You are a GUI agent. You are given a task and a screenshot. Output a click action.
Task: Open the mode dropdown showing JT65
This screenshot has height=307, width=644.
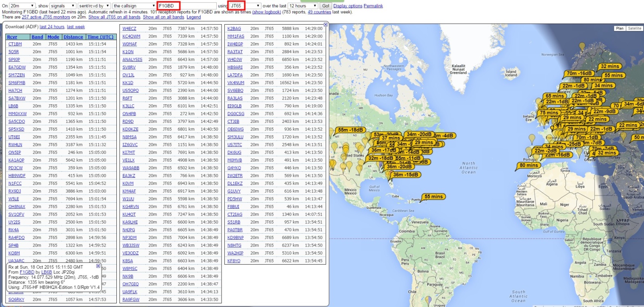click(x=245, y=6)
